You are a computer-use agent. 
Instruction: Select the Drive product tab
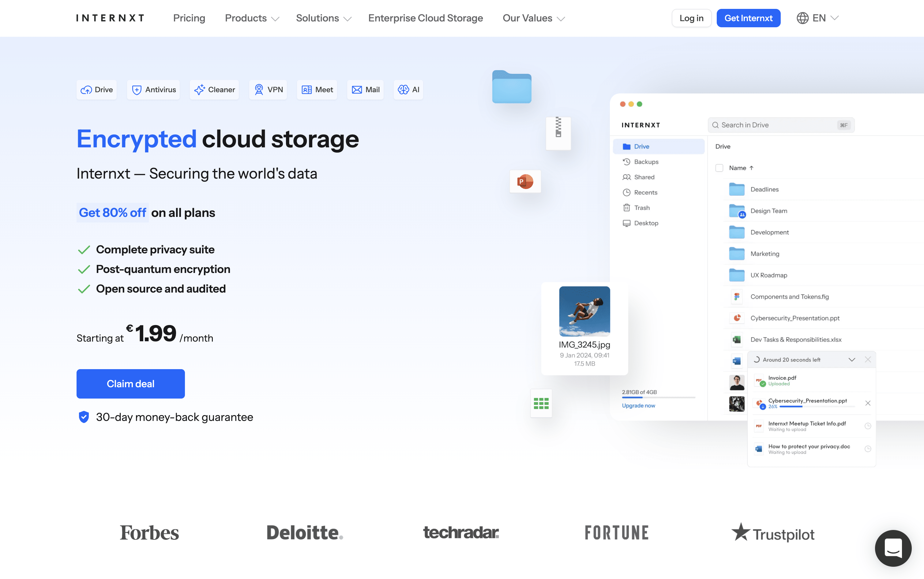(96, 89)
